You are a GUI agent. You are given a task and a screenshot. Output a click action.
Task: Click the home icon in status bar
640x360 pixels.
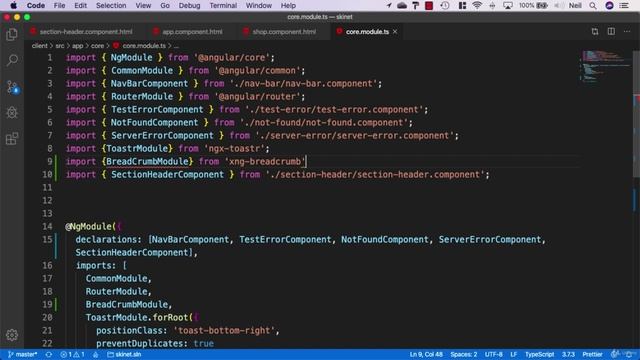pos(96,354)
